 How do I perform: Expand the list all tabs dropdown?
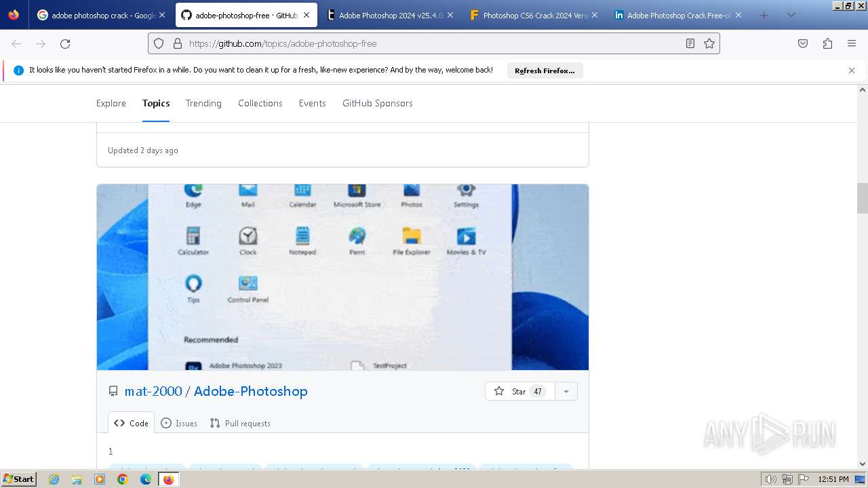tap(791, 15)
